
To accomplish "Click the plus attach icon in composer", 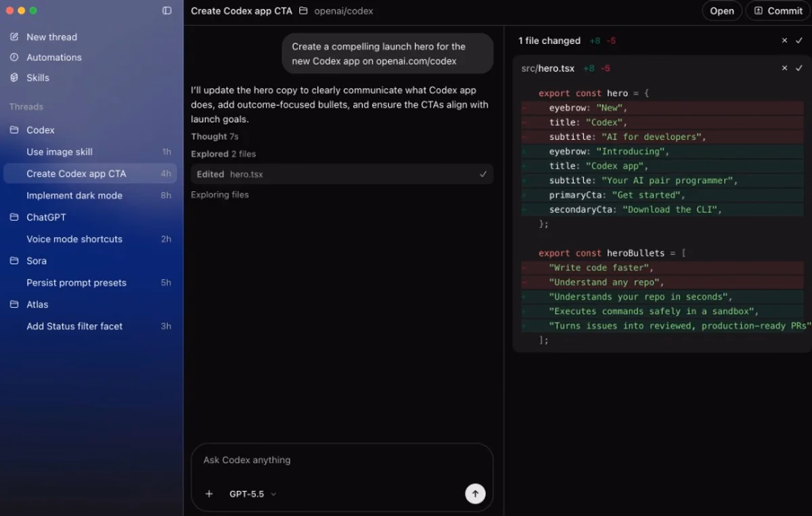I will pyautogui.click(x=209, y=494).
